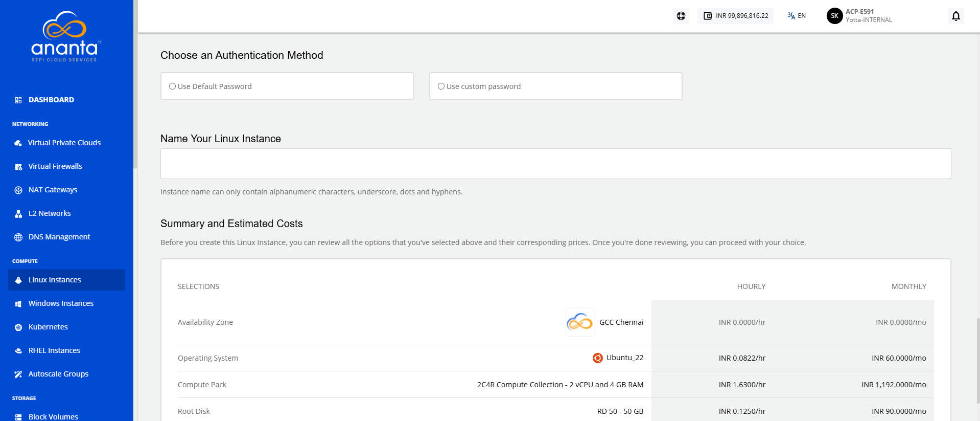Click the L2 Networks icon
The image size is (980, 421).
tap(18, 214)
